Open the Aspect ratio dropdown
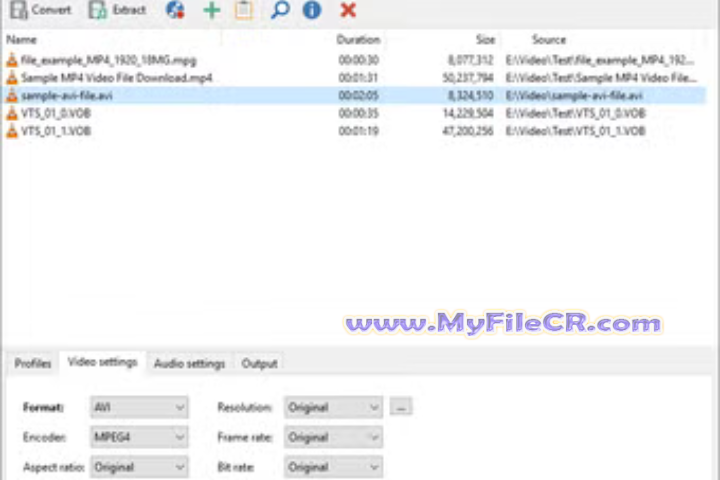The image size is (720, 480). coord(139,467)
